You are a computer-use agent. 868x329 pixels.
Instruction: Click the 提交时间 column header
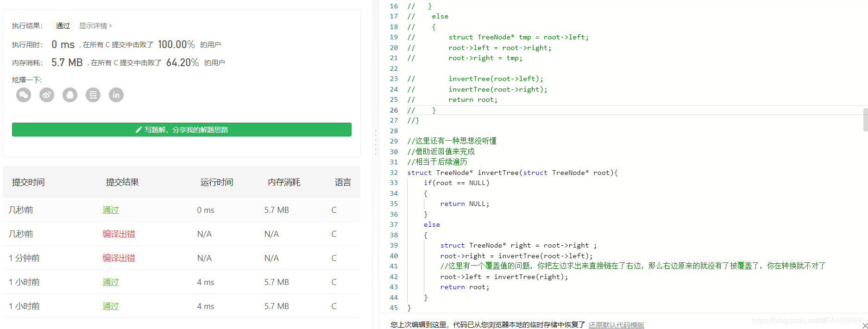click(28, 182)
